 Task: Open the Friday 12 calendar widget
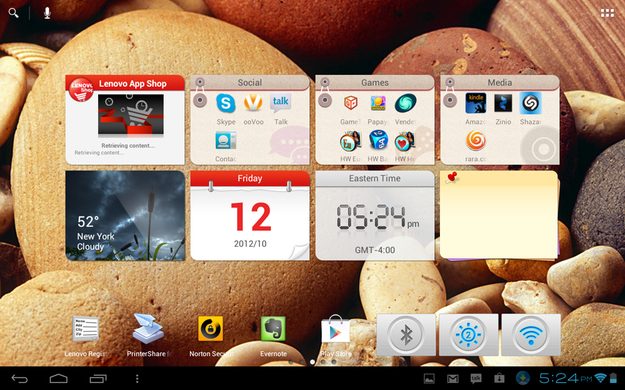click(x=250, y=215)
